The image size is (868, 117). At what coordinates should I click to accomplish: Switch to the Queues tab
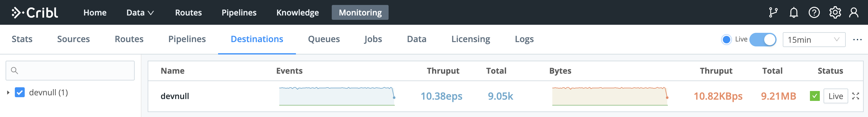tap(324, 39)
